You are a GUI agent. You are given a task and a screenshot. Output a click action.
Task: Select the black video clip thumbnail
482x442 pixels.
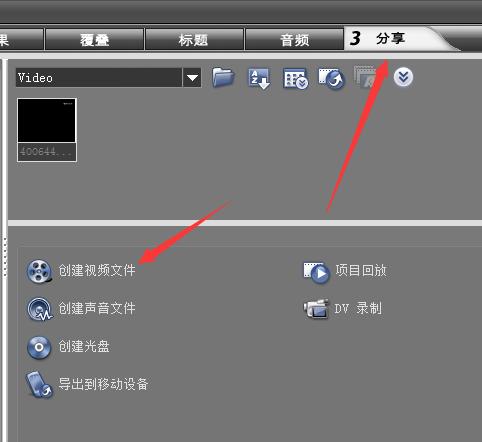tap(47, 130)
